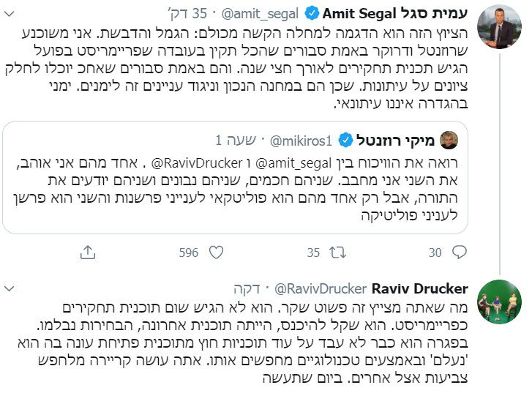The width and height of the screenshot is (532, 396).
Task: Retweet the Amit Segal tweet
Action: [339, 253]
